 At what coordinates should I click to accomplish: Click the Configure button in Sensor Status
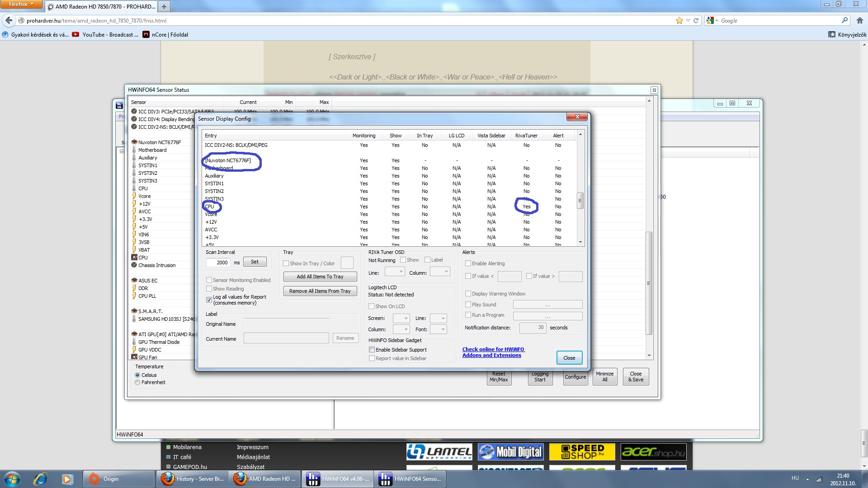(x=575, y=377)
